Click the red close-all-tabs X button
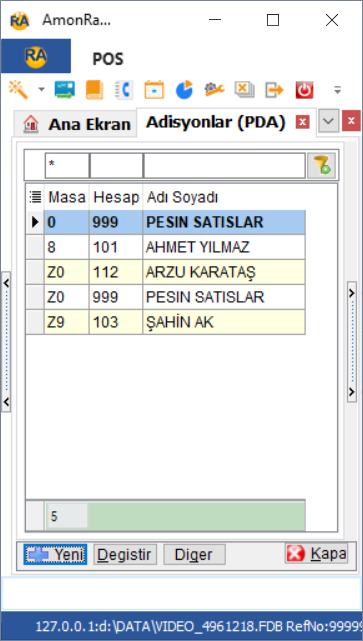The width and height of the screenshot is (363, 641). tap(351, 121)
